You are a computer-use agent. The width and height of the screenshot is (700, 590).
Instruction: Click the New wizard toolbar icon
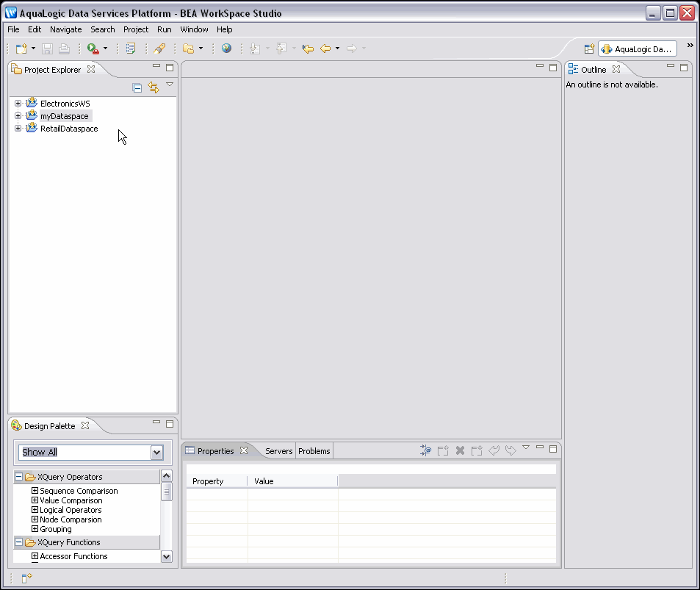point(21,48)
